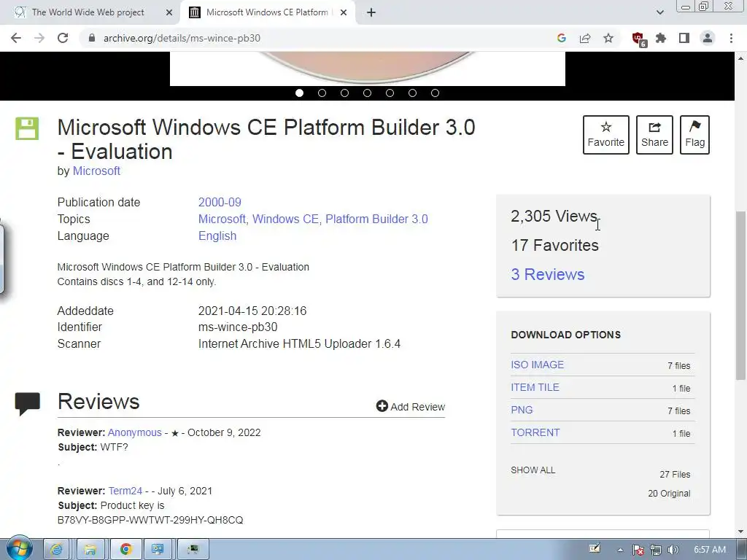
Task: Toggle the browser side panel icon
Action: click(684, 38)
